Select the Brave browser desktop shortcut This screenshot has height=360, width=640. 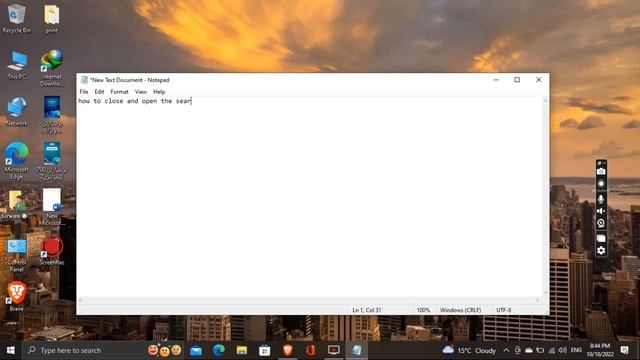point(16,296)
